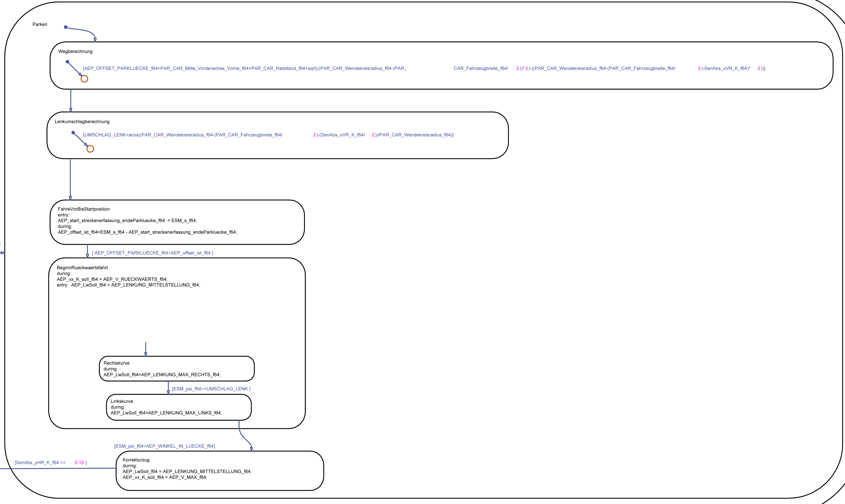Click the Parken state name label
This screenshot has height=504, width=845.
tap(40, 24)
